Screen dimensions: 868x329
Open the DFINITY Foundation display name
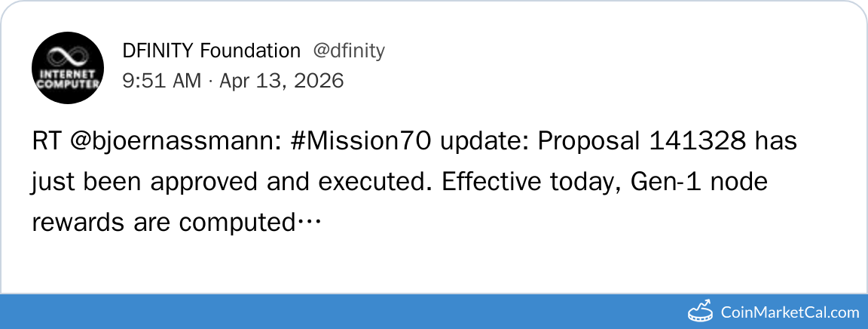pyautogui.click(x=211, y=51)
